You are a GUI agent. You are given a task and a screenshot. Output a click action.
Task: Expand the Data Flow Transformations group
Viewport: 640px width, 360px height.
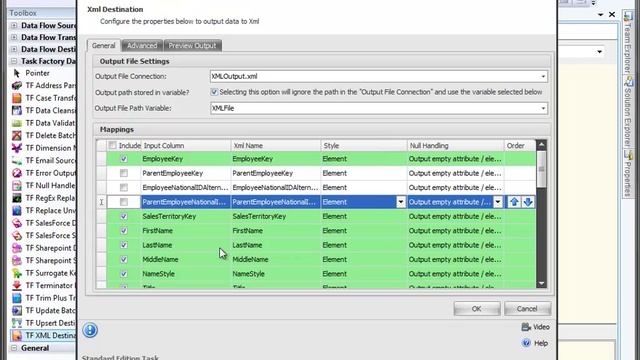14,37
